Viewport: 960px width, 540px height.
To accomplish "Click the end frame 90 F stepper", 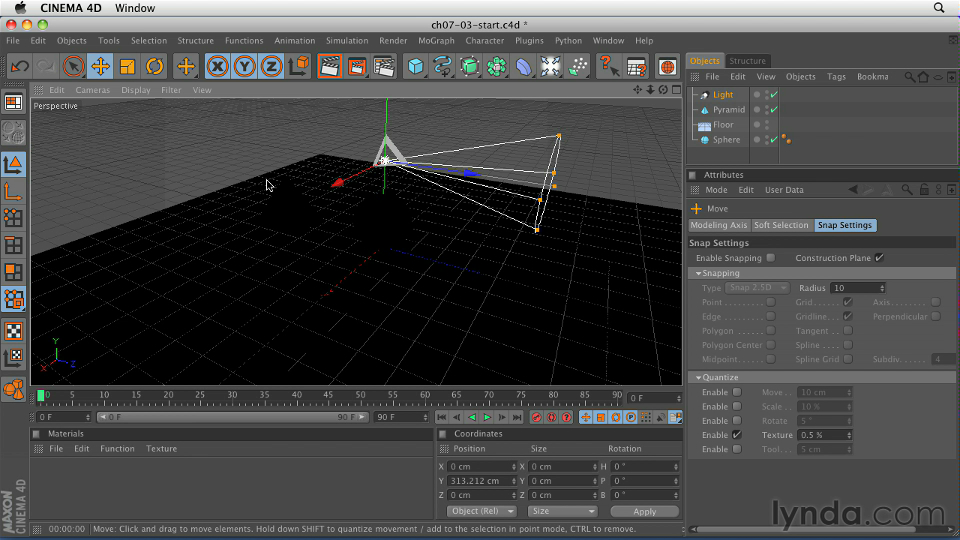I will point(425,417).
